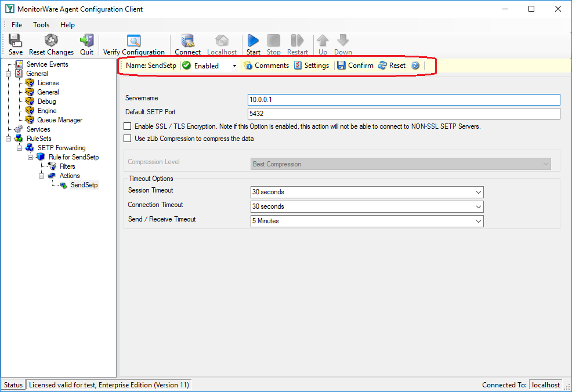Click the Servername input field

point(404,100)
